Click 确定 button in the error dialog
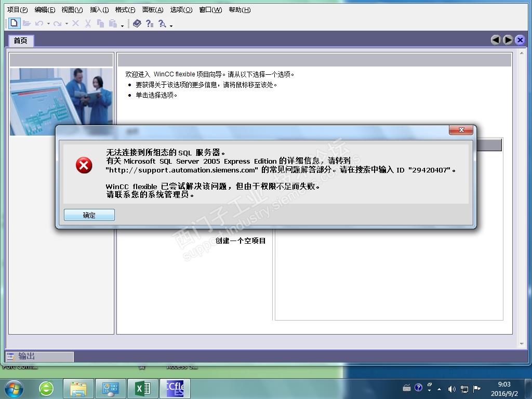The image size is (532, 399). click(x=89, y=215)
